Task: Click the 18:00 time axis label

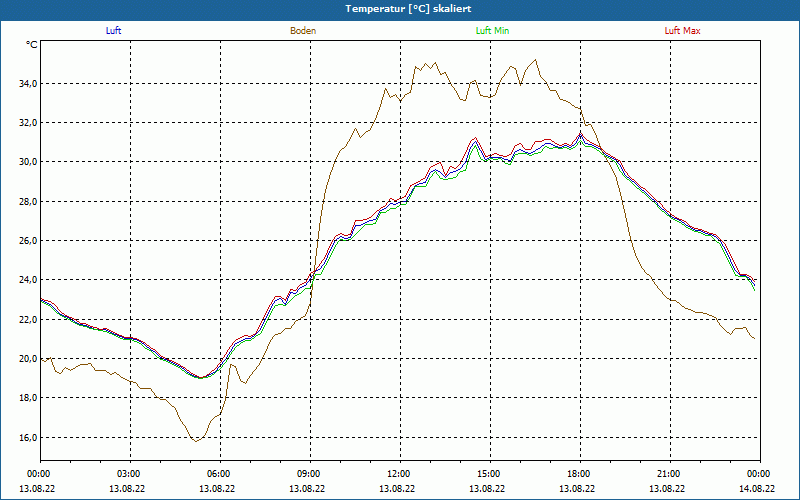Action: 580,474
